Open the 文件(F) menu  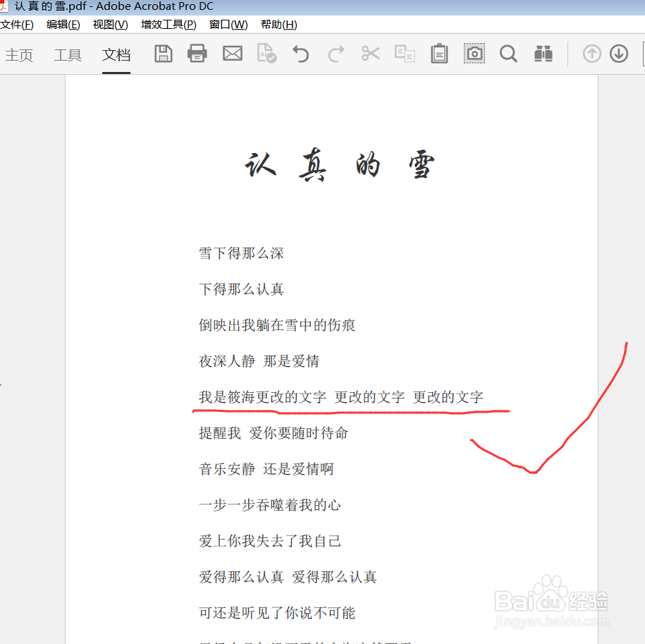coord(17,25)
